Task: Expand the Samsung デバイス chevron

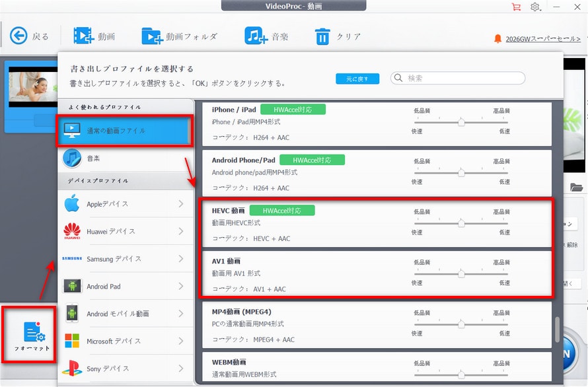Action: coord(181,258)
